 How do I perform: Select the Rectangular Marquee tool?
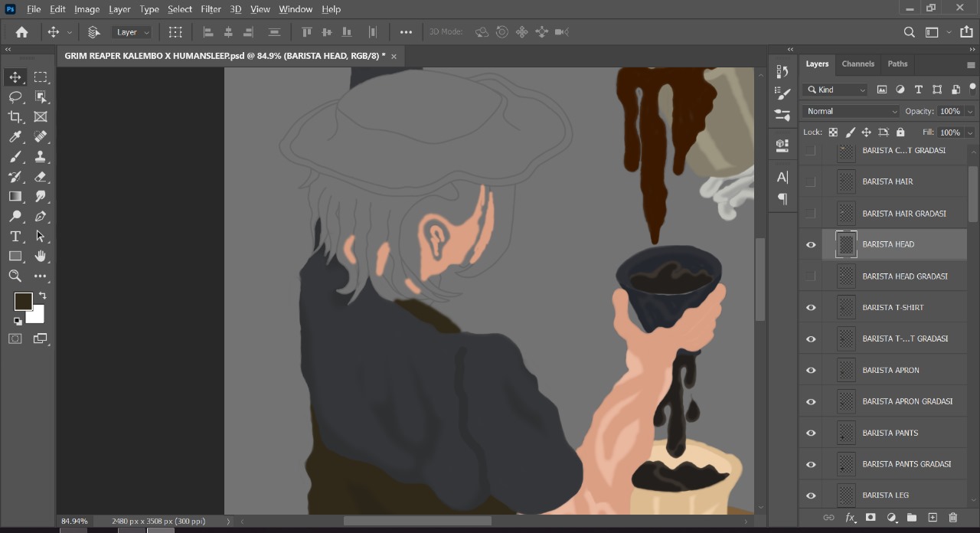coord(41,77)
